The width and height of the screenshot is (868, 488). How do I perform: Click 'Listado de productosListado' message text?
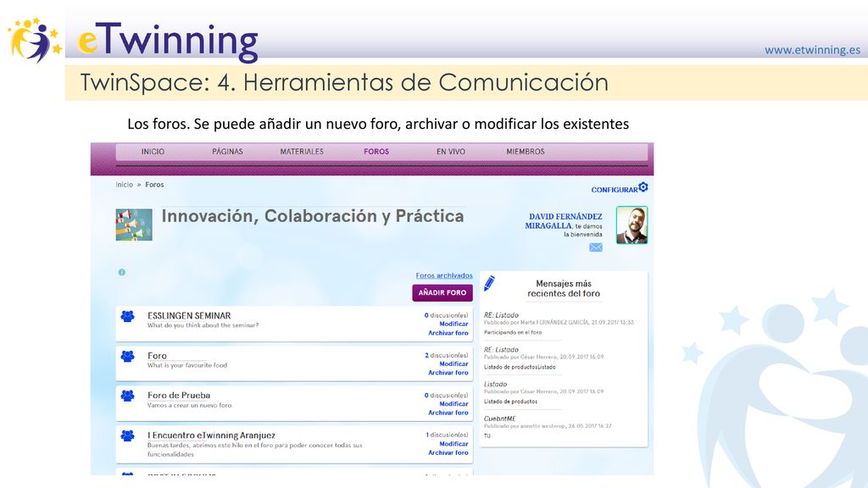coord(520,368)
